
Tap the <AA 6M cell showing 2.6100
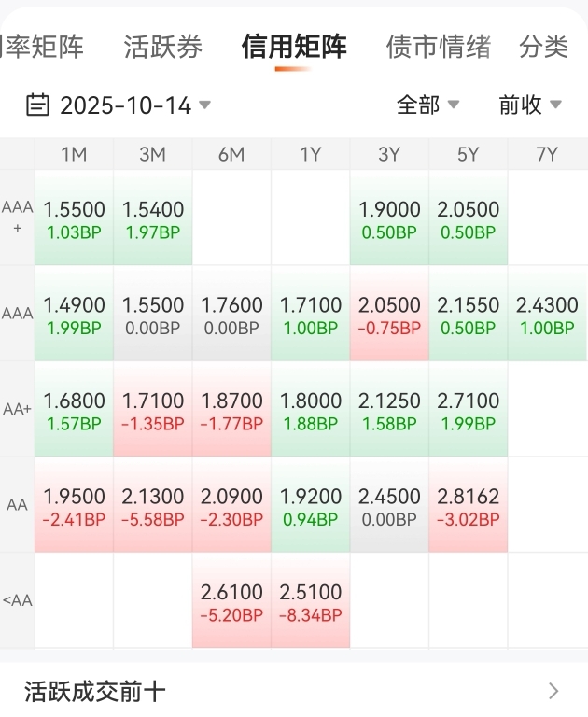[x=231, y=601]
